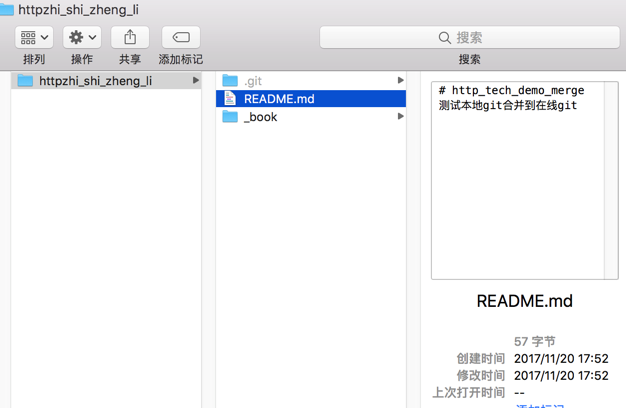The image size is (626, 408).
Task: Click the 57 字节 file size text
Action: tap(535, 342)
